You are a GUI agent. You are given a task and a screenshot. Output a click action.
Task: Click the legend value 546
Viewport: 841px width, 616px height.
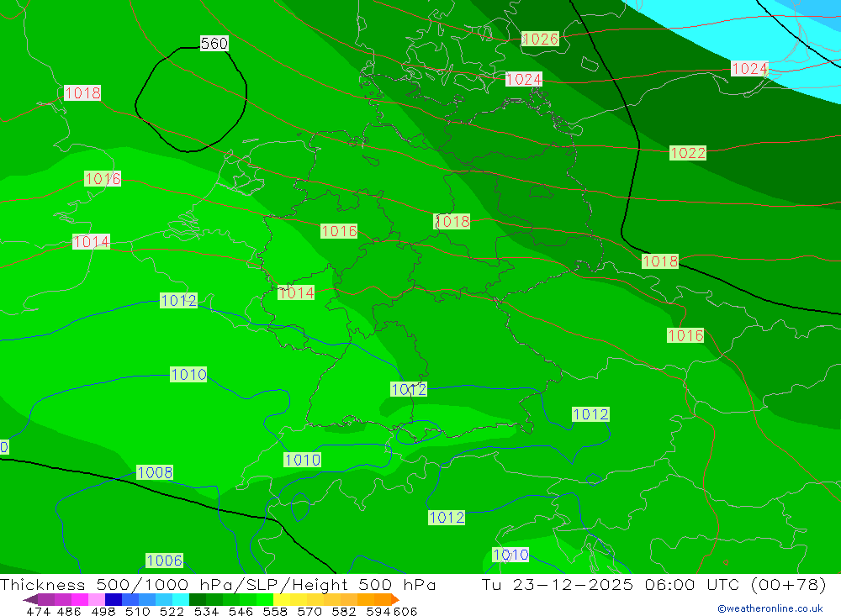point(241,612)
